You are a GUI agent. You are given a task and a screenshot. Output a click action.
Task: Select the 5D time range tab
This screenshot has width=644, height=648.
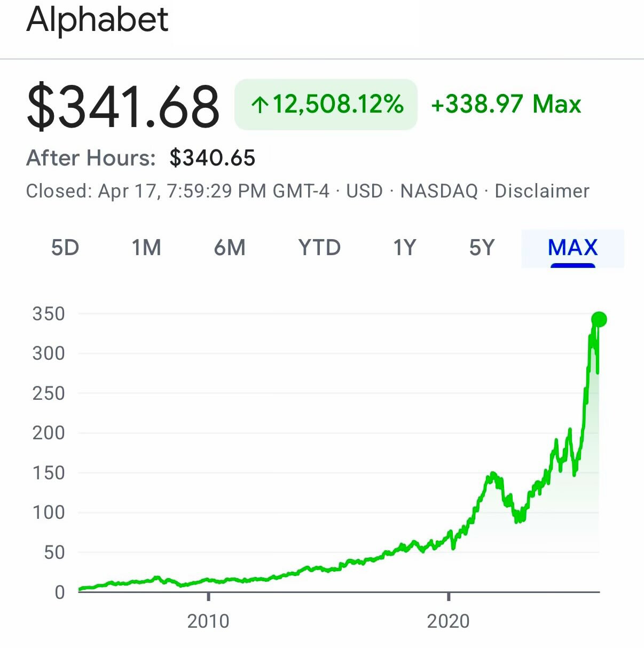65,248
